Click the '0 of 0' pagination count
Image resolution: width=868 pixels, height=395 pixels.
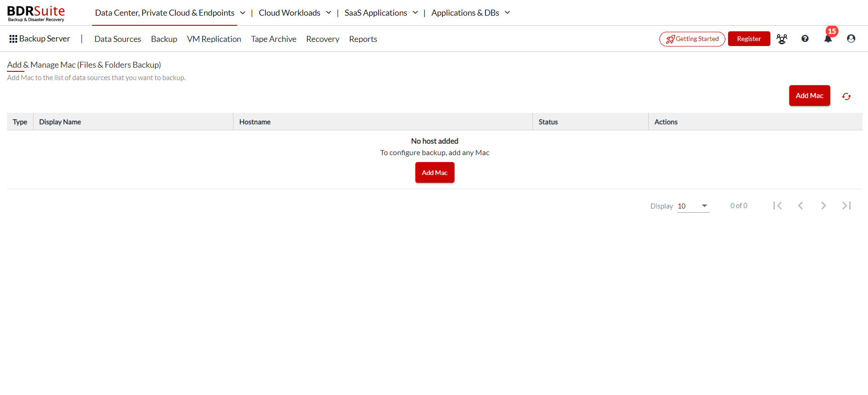pos(739,206)
